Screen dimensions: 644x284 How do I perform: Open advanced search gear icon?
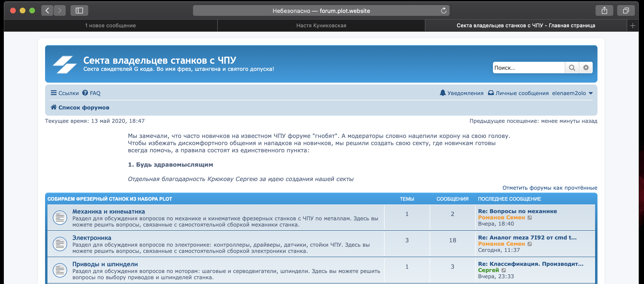point(585,68)
